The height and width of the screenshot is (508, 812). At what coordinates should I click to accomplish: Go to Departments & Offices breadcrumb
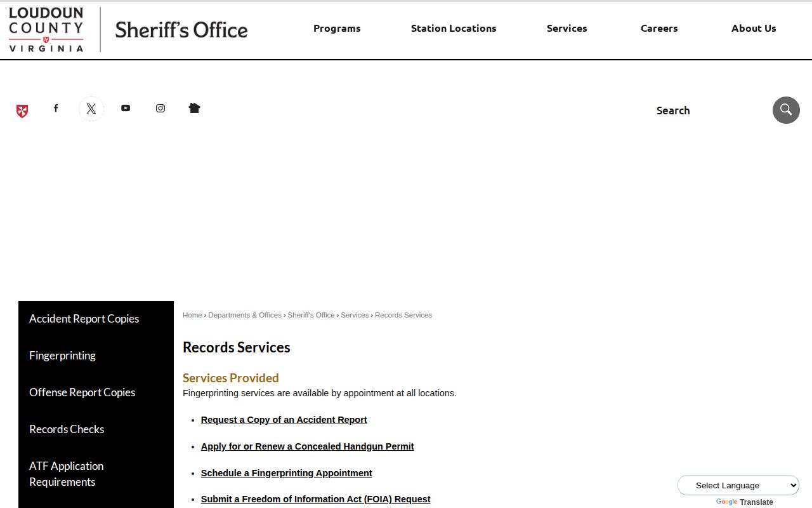coord(245,315)
